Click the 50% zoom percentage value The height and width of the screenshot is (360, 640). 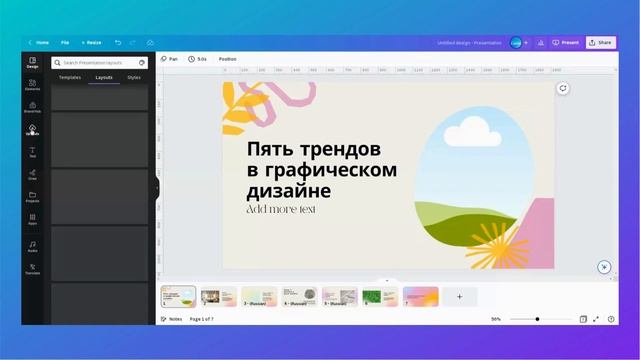tap(496, 319)
